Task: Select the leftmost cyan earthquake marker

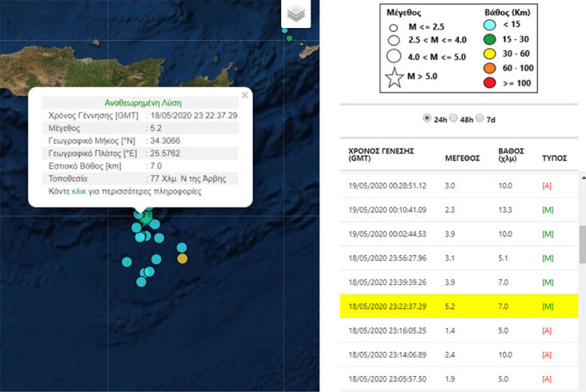Action: coord(127,262)
